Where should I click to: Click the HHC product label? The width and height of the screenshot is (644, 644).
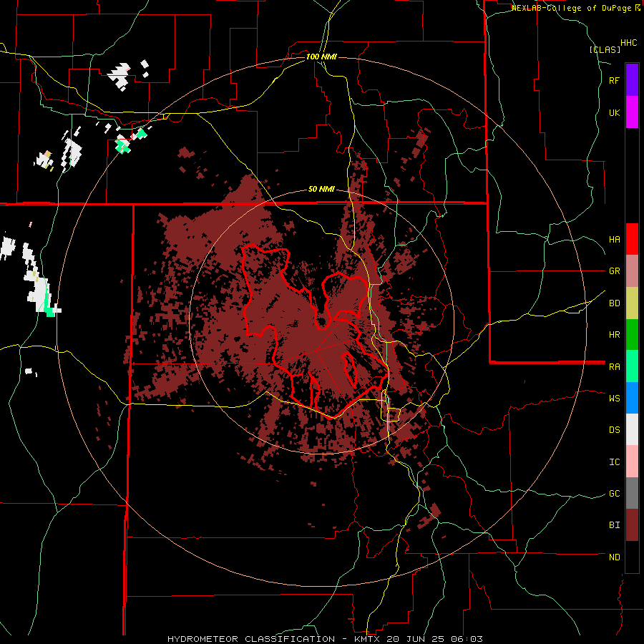click(629, 43)
